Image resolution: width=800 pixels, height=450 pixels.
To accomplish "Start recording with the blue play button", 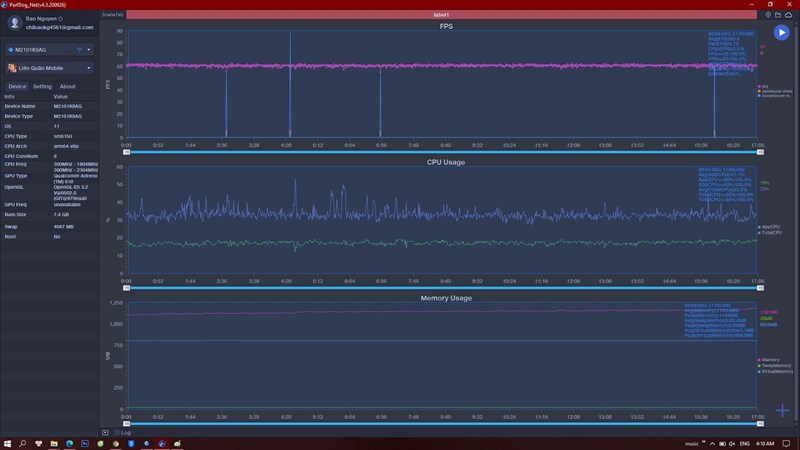I will (x=781, y=33).
